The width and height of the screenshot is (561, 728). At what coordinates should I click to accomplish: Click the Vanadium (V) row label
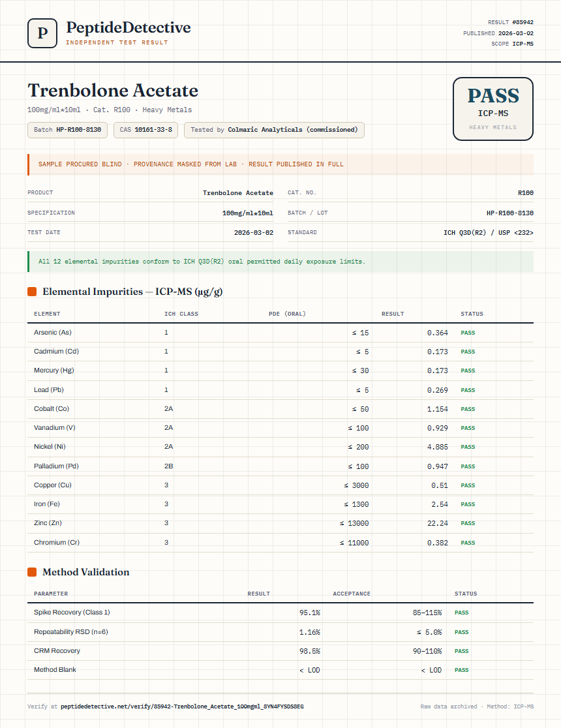[x=54, y=428]
